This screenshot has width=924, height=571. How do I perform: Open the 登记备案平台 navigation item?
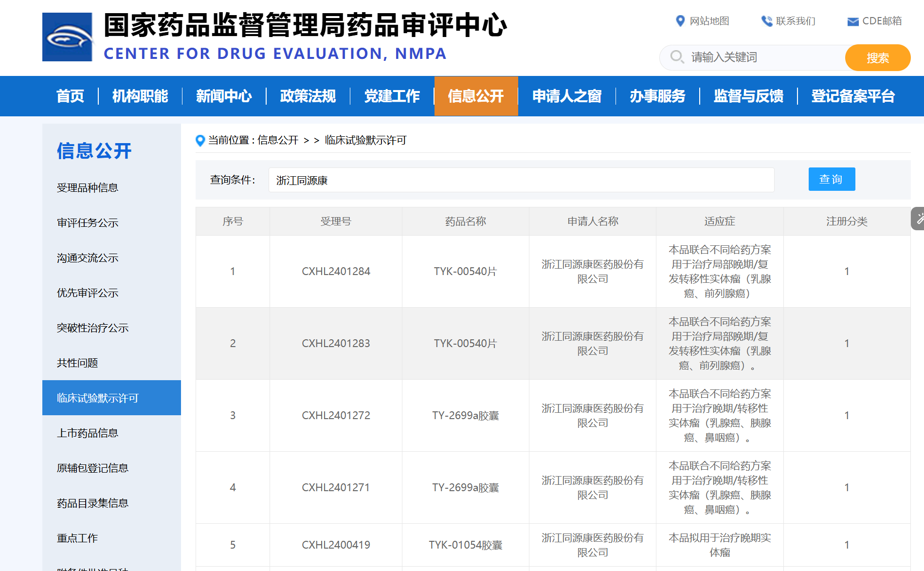click(853, 96)
